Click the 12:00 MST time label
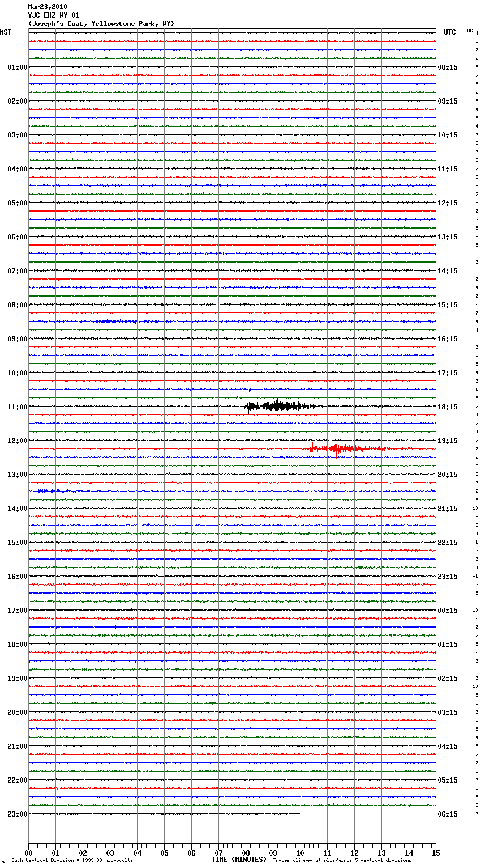 [18, 441]
